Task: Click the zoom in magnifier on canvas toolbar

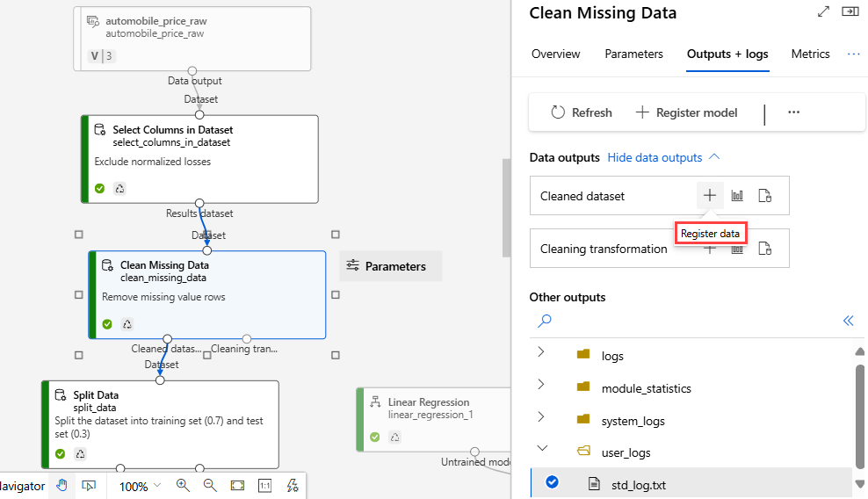Action: click(183, 486)
